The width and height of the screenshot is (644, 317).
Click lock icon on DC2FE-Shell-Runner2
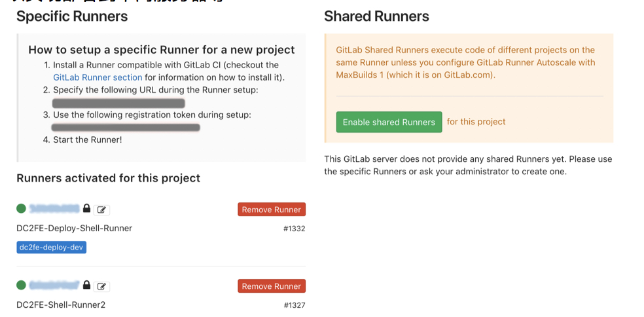[86, 285]
